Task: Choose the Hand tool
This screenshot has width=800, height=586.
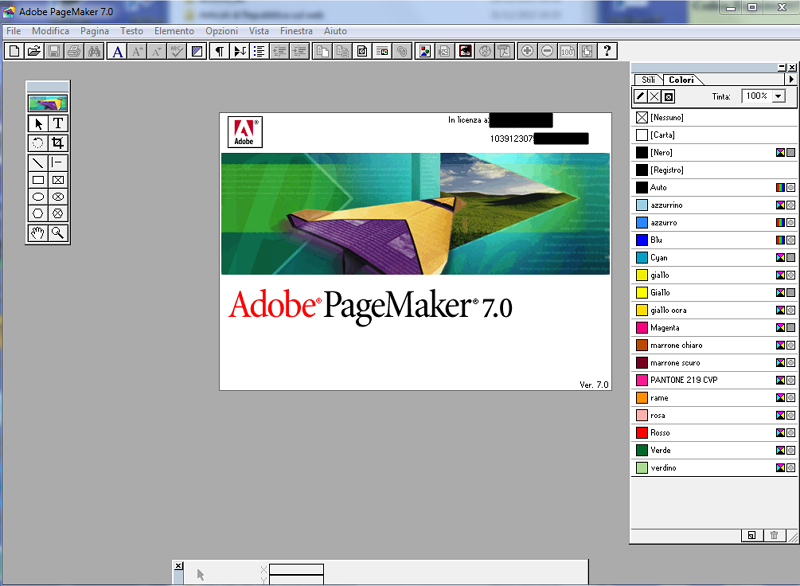Action: (x=38, y=233)
